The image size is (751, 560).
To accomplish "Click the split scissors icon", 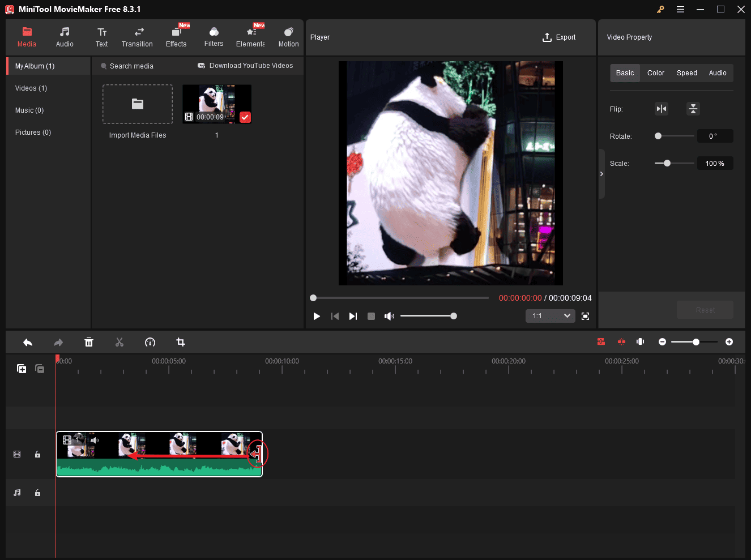I will click(119, 342).
